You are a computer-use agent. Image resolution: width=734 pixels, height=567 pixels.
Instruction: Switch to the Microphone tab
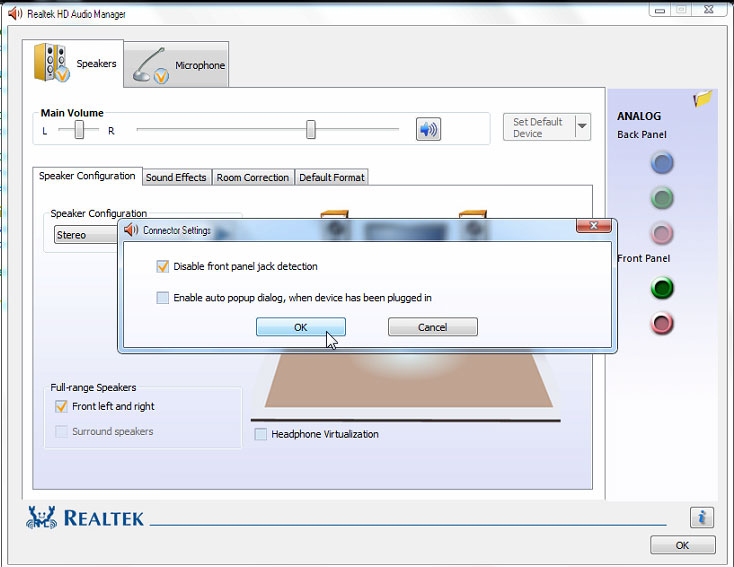click(x=180, y=65)
